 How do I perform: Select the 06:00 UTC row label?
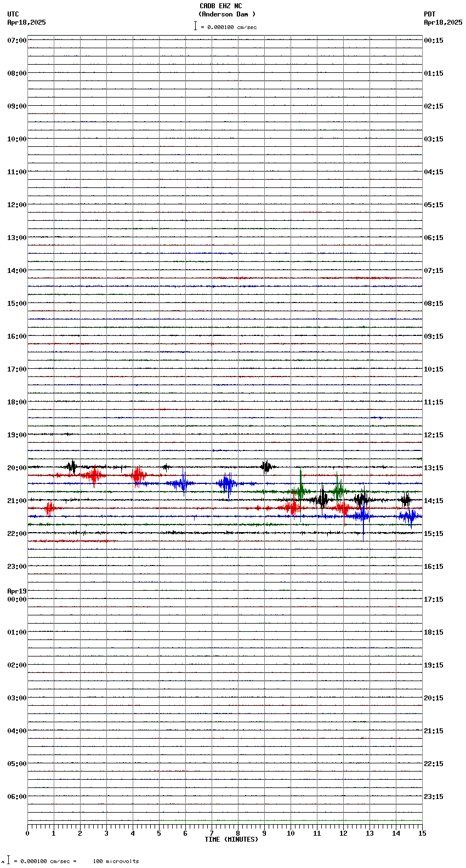point(17,797)
